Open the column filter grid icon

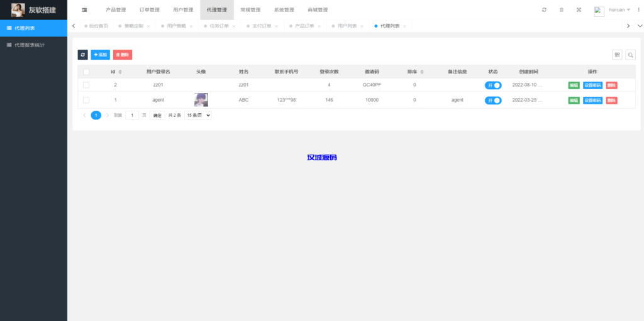point(617,55)
